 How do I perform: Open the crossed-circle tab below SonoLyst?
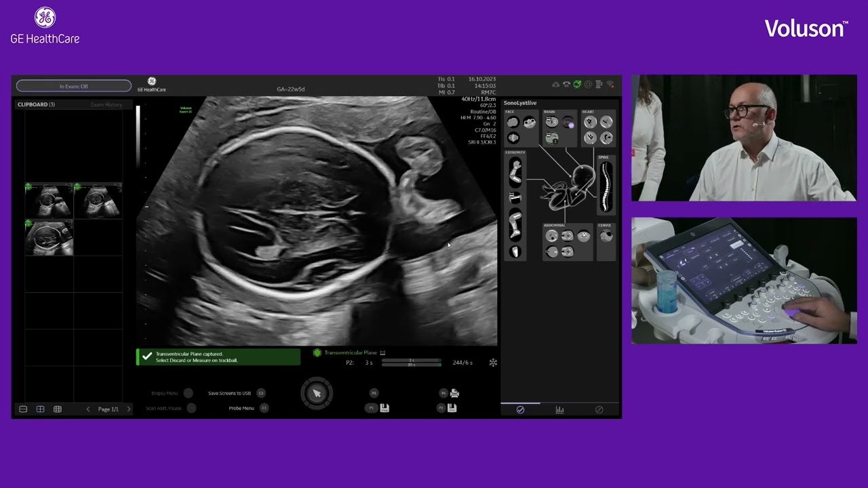pos(599,410)
